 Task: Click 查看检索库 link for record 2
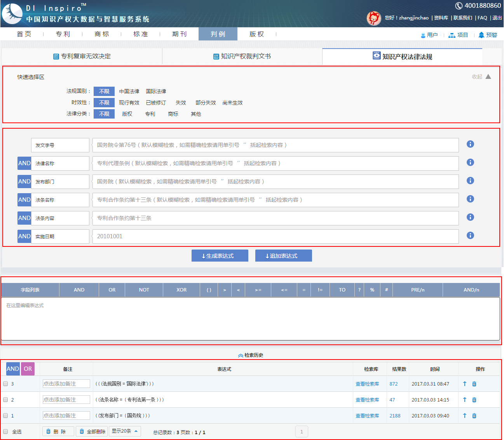coord(367,400)
